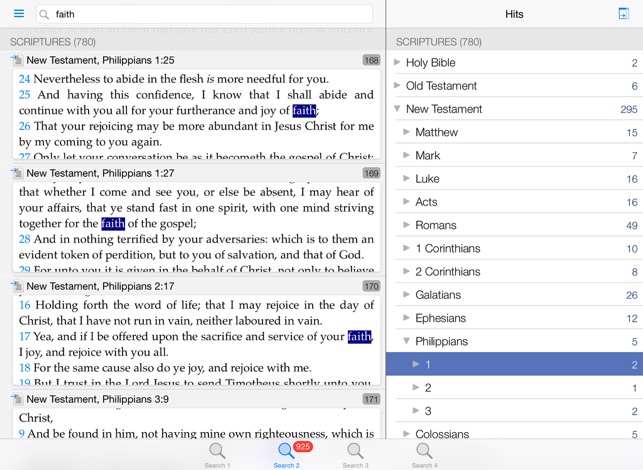Click verse number 16

click(x=25, y=305)
